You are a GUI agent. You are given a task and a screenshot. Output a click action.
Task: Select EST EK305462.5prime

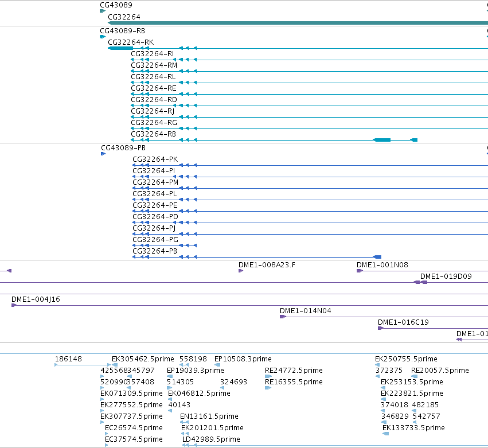pyautogui.click(x=143, y=359)
